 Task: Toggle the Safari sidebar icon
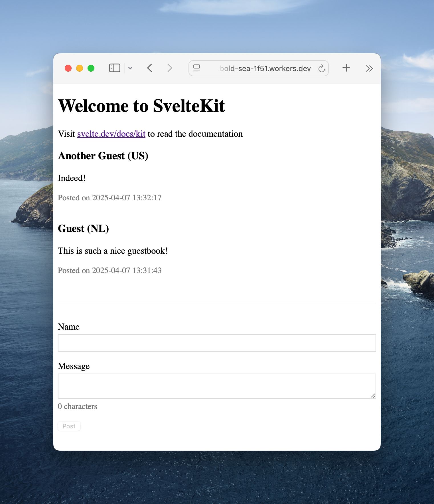click(x=115, y=68)
